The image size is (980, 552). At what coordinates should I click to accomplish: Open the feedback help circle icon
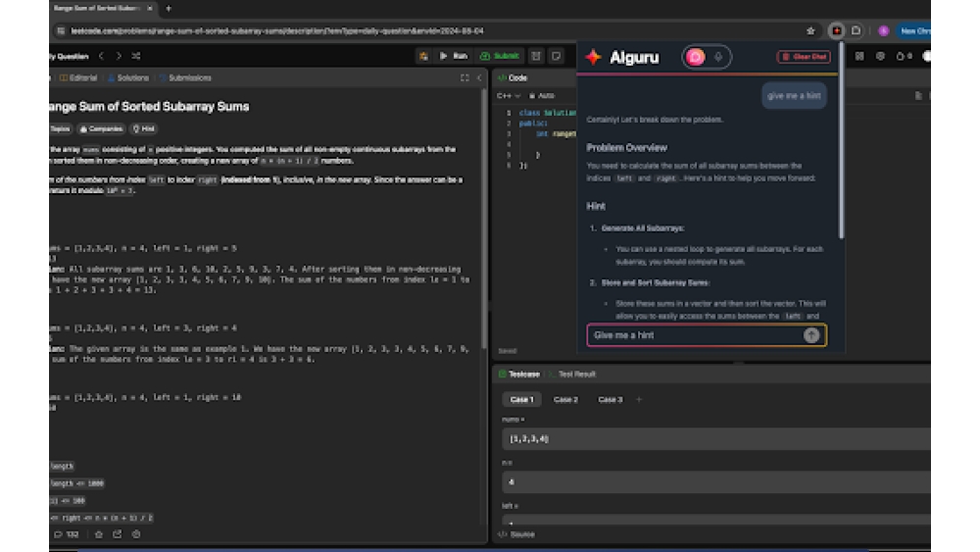tap(136, 534)
